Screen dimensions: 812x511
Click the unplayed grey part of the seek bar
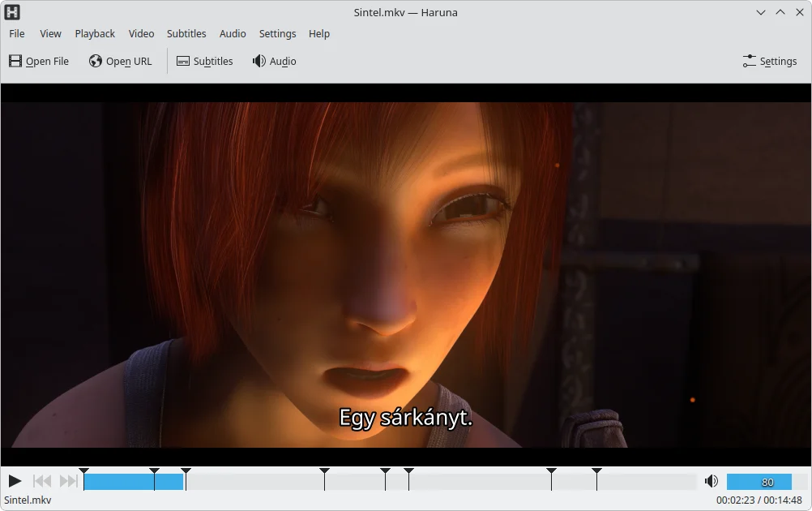pos(440,482)
